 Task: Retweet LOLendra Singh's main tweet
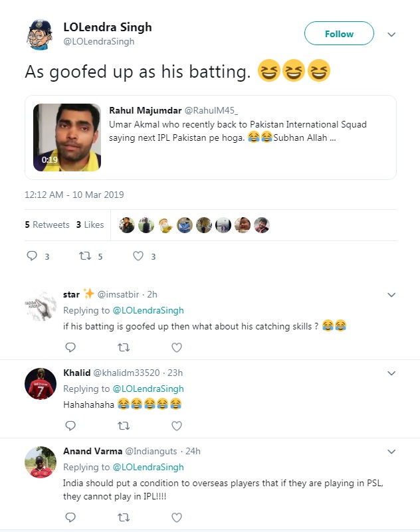(85, 256)
